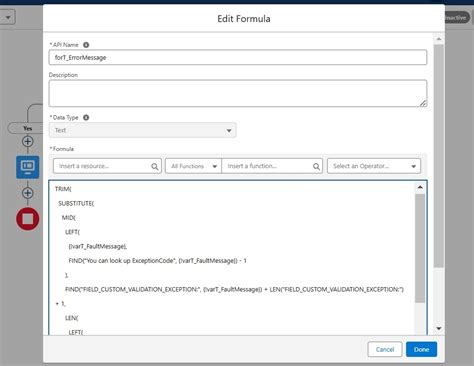Click the lower plus add-element icon above End
The height and width of the screenshot is (366, 474).
(x=28, y=193)
